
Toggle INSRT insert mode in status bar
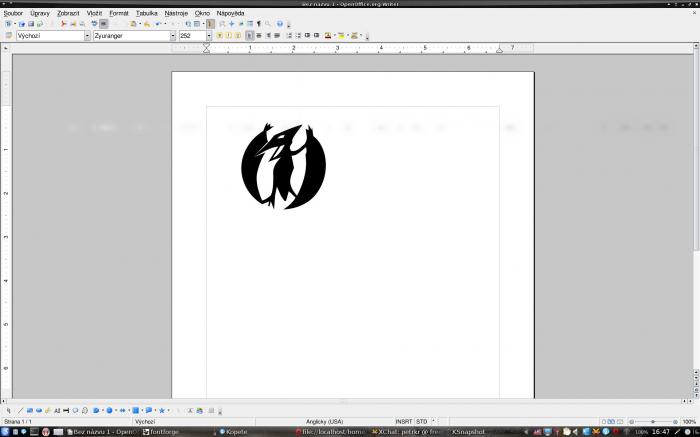(x=404, y=421)
